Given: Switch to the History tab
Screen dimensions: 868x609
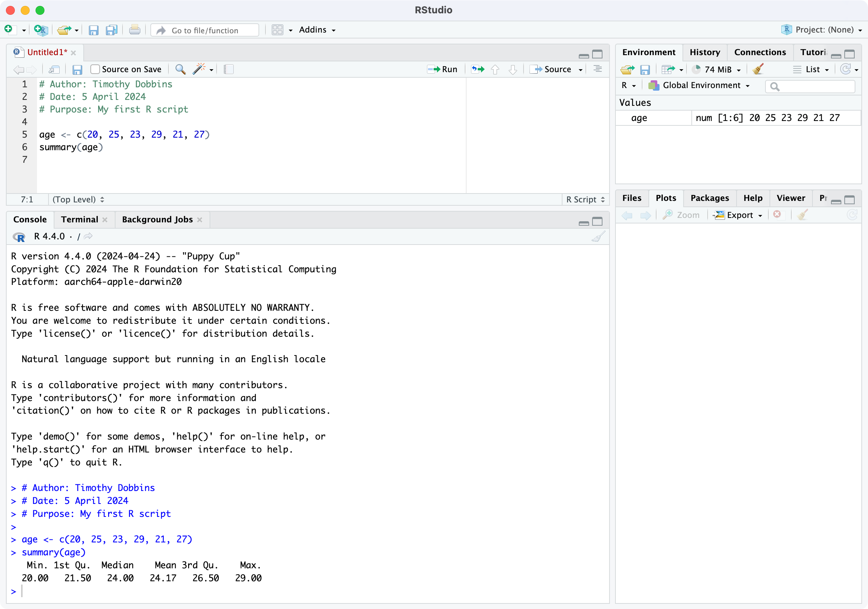Looking at the screenshot, I should coord(704,52).
